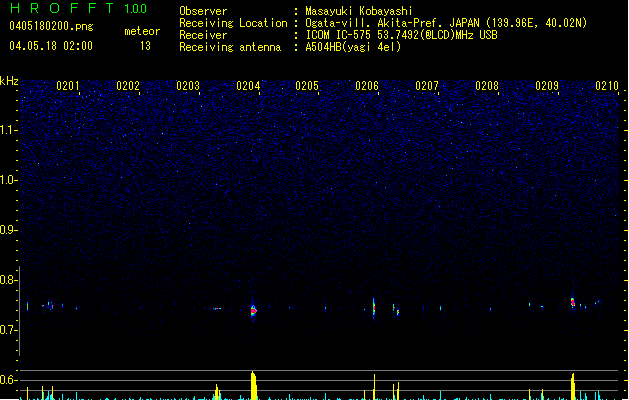Click the 0201 time marker

(67, 86)
